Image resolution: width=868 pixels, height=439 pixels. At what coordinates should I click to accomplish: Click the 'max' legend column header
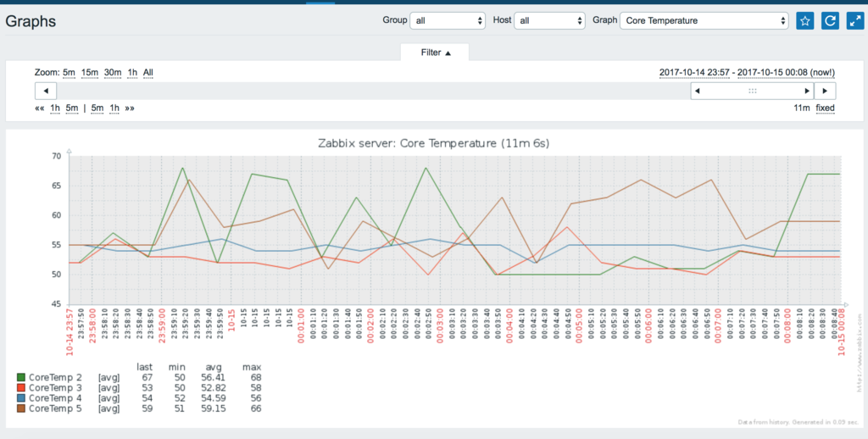click(x=252, y=367)
